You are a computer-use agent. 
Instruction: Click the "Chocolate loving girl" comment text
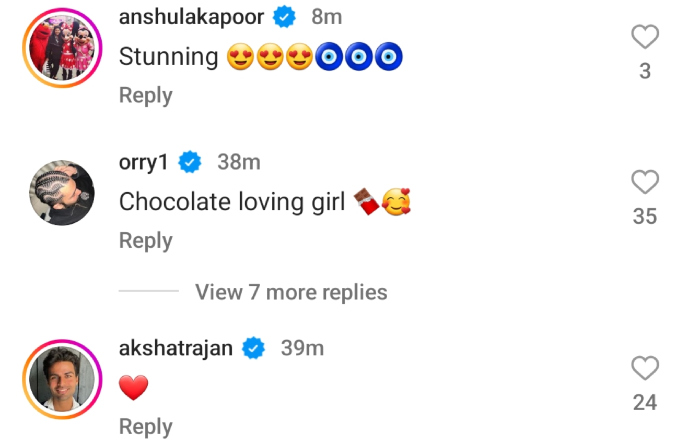(232, 203)
